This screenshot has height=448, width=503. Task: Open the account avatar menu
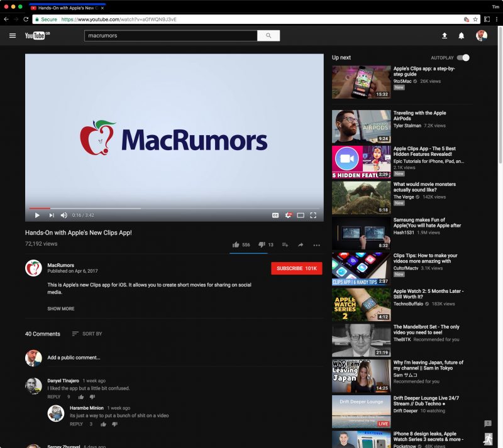[482, 36]
